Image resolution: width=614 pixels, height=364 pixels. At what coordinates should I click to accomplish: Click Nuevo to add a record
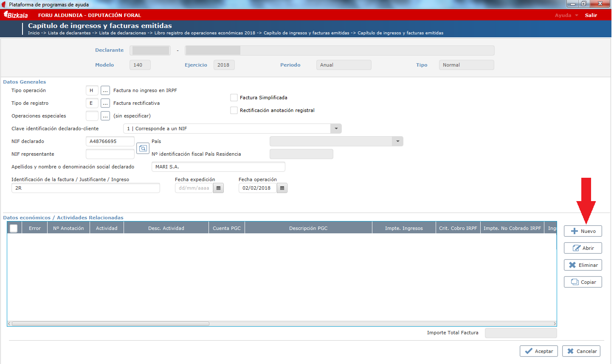click(x=583, y=231)
